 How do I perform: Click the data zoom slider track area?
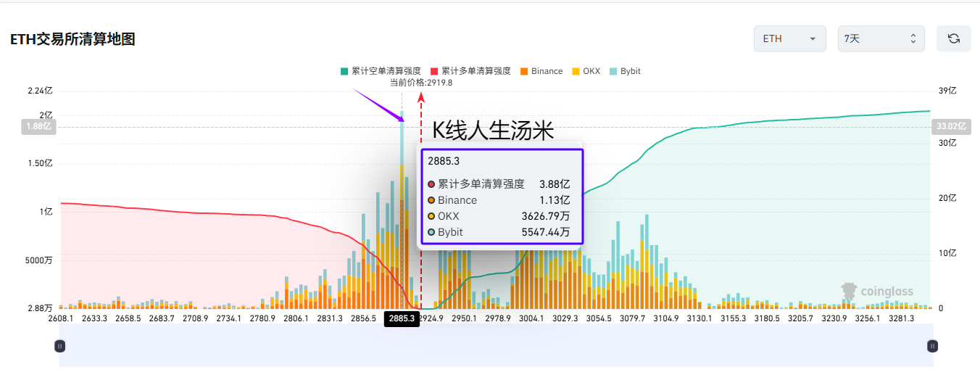pyautogui.click(x=496, y=347)
